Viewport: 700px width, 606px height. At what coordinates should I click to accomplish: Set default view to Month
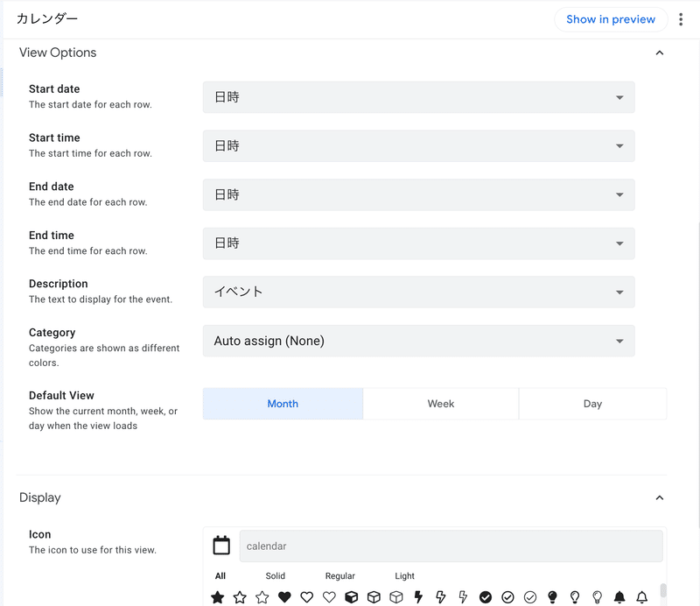coord(283,404)
